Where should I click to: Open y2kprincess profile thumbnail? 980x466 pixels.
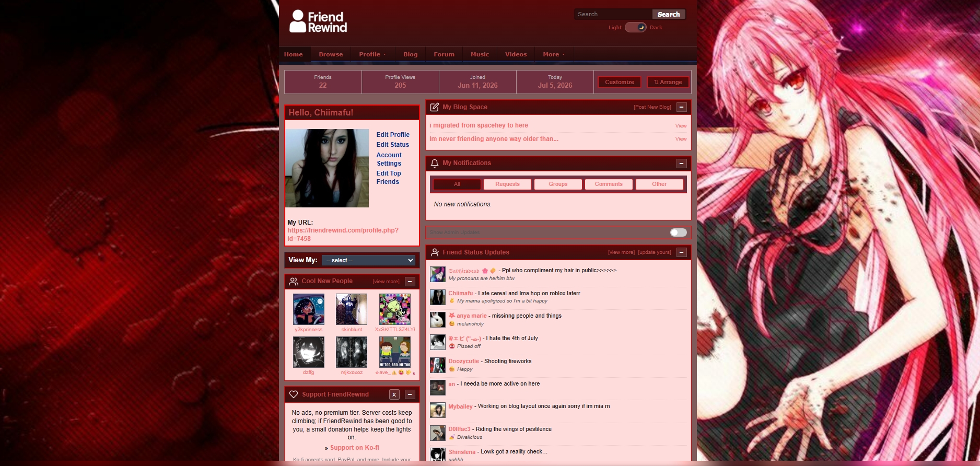[x=309, y=309]
